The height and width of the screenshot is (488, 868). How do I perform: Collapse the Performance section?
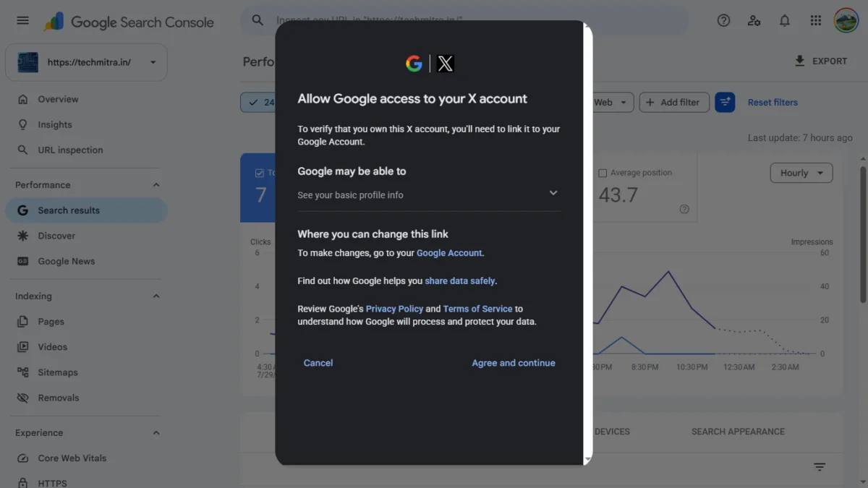click(156, 185)
